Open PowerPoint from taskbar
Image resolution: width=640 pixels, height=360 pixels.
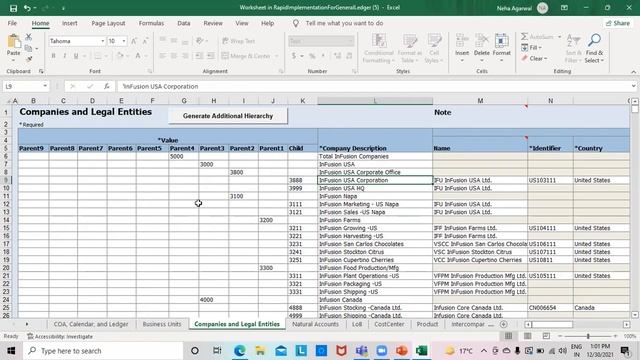pyautogui.click(x=402, y=351)
